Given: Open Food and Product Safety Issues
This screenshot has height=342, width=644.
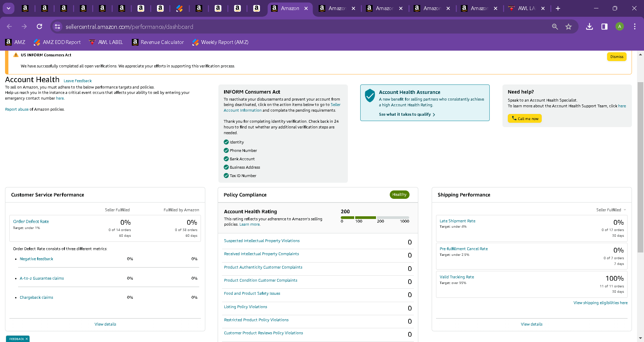Looking at the screenshot, I should (x=252, y=293).
